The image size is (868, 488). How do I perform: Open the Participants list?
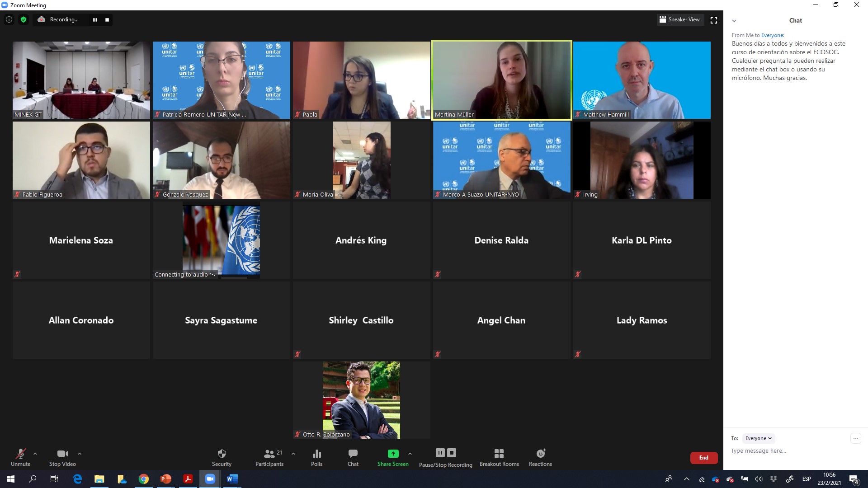click(269, 454)
